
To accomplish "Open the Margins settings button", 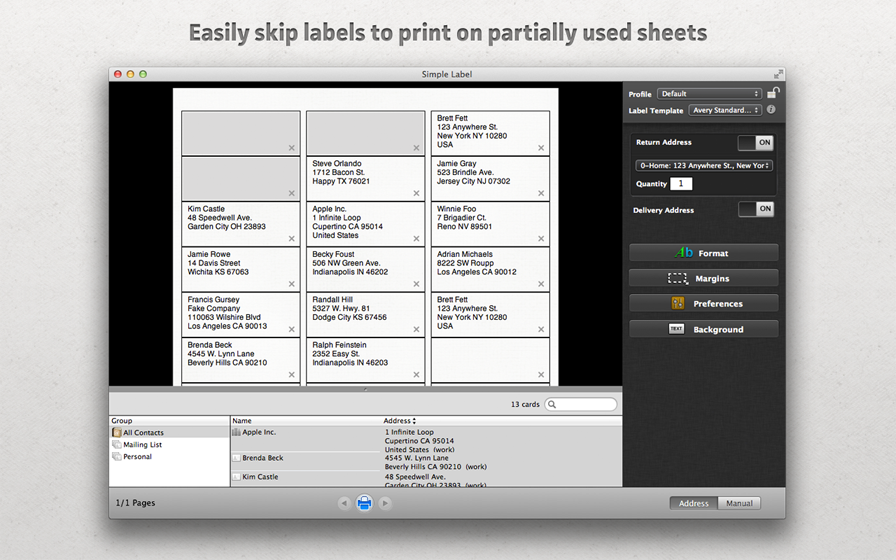I will pyautogui.click(x=703, y=278).
